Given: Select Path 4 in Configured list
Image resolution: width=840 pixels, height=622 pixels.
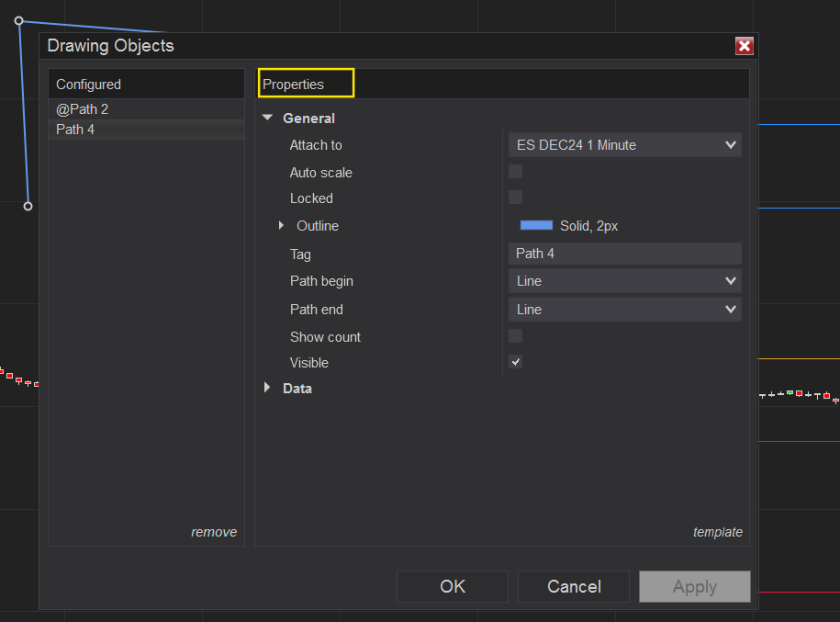Looking at the screenshot, I should pos(146,130).
